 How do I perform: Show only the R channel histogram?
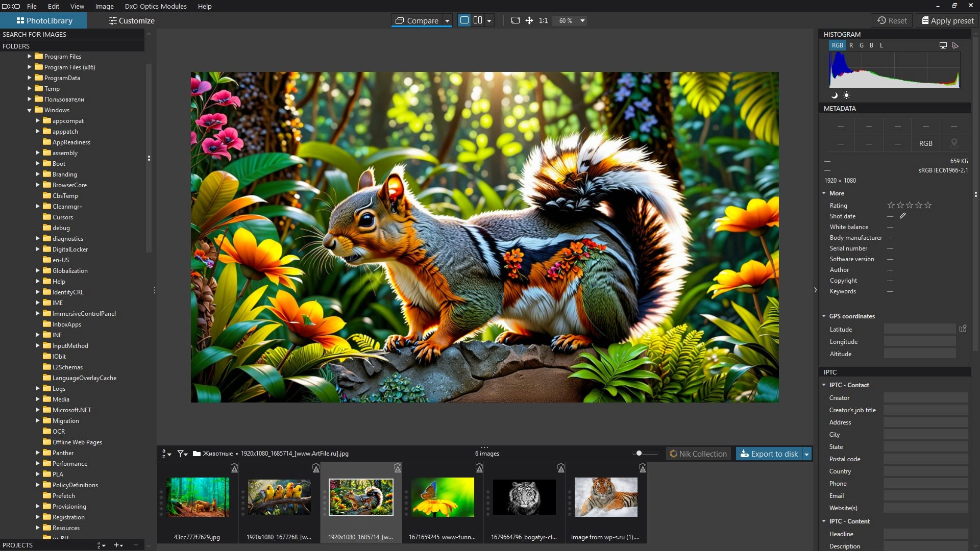click(x=851, y=45)
